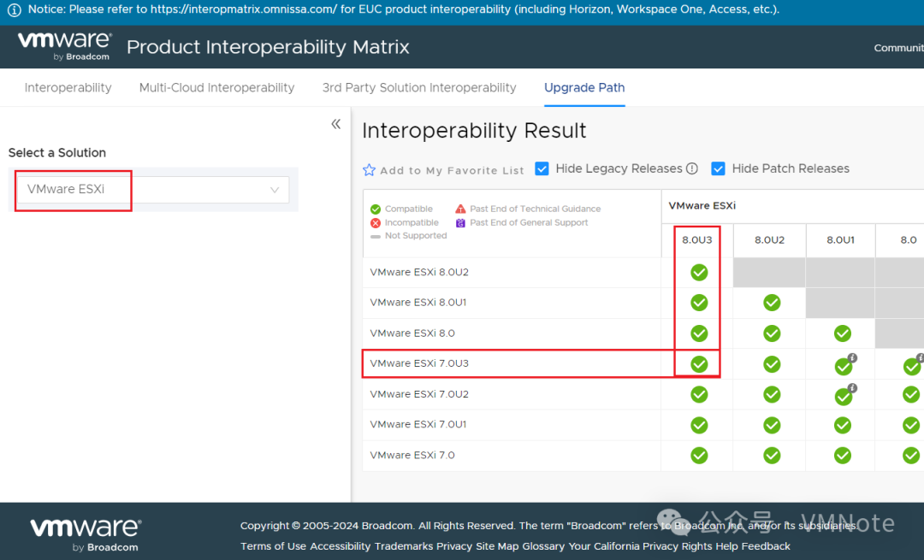This screenshot has width=924, height=560.
Task: Open Feedback footer link
Action: [x=766, y=546]
